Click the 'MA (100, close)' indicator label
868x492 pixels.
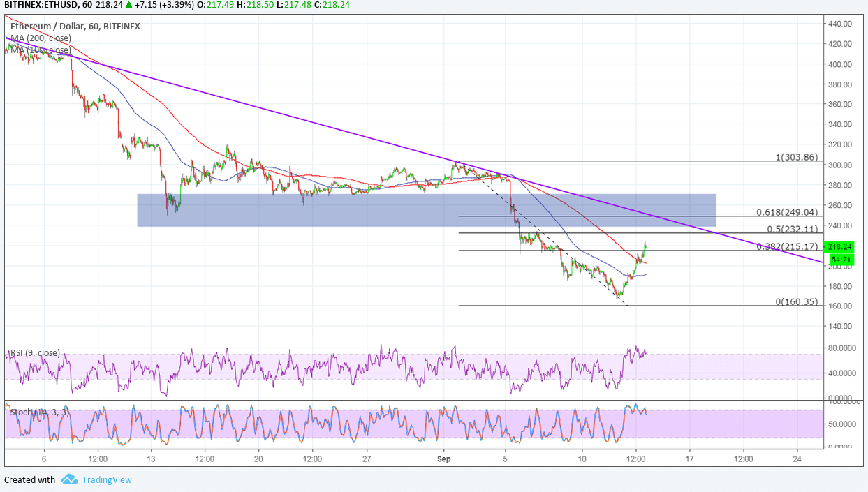point(40,50)
